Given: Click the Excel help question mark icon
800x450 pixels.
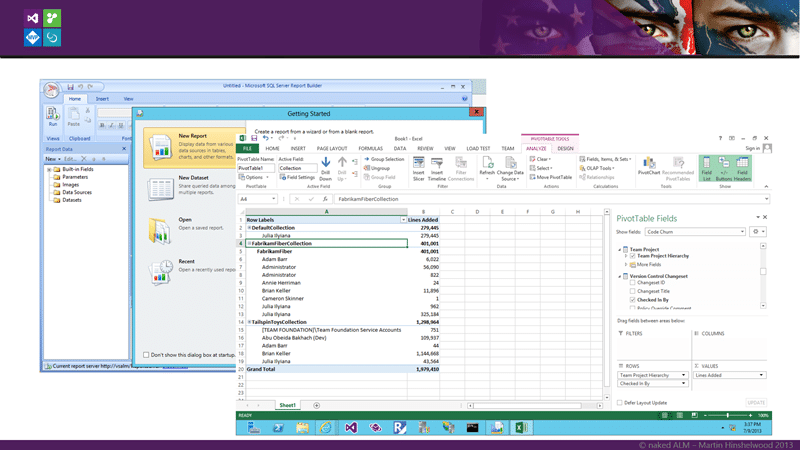Looking at the screenshot, I should 720,138.
